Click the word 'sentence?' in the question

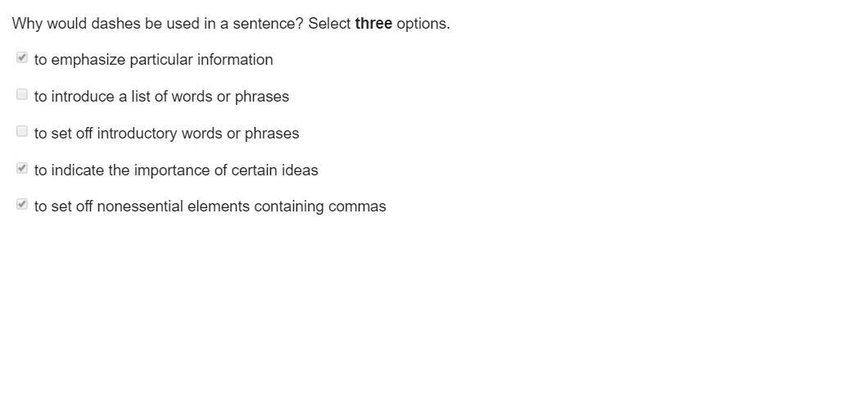click(x=268, y=23)
